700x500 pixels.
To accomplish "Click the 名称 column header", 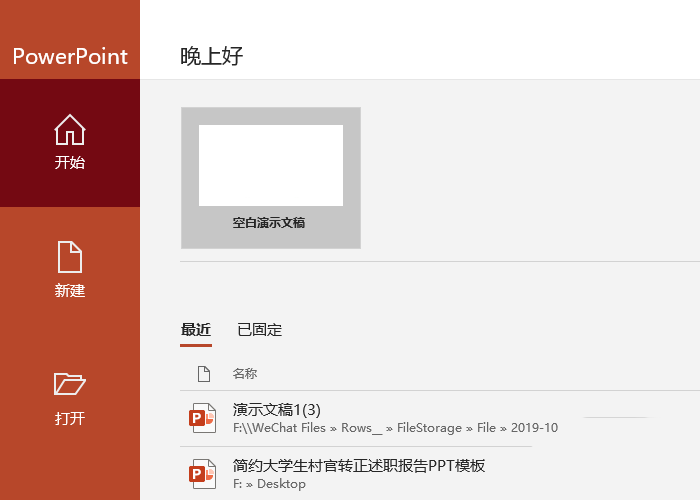I will pos(245,374).
